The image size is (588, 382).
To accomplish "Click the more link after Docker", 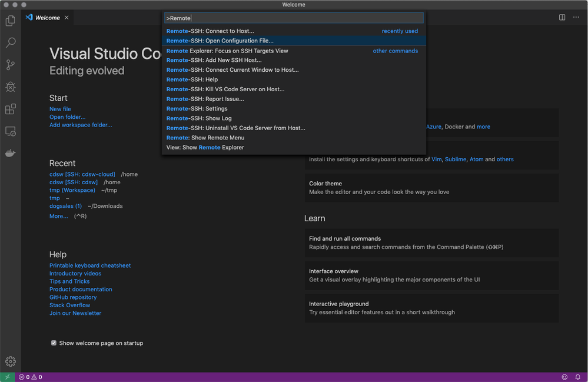I will [x=483, y=127].
